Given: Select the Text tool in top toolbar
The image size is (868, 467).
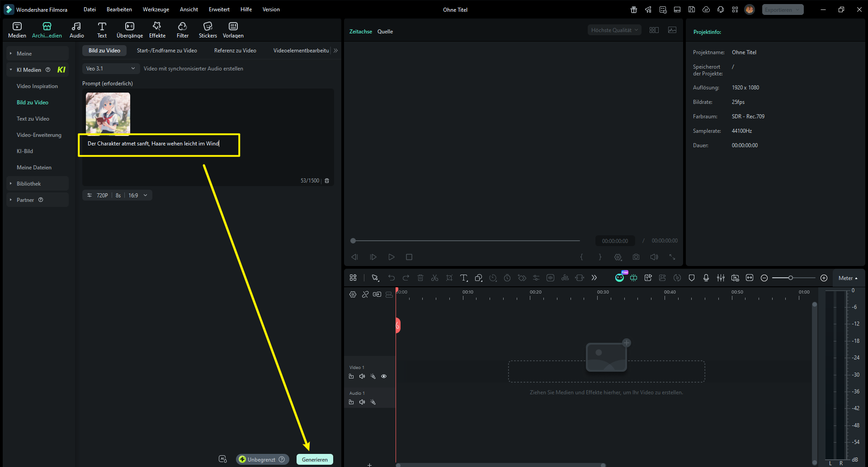Looking at the screenshot, I should (x=102, y=30).
